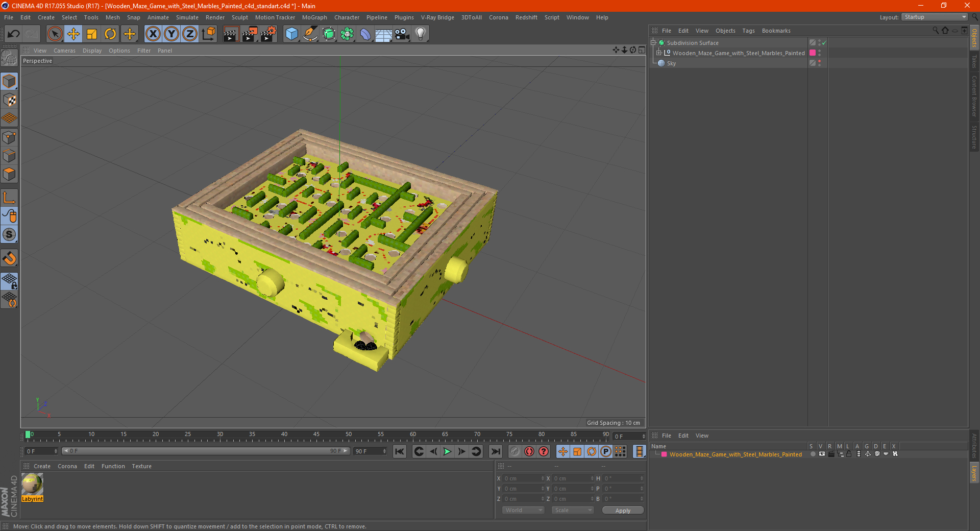
Task: Open the Content Browser side tab
Action: pos(974,96)
